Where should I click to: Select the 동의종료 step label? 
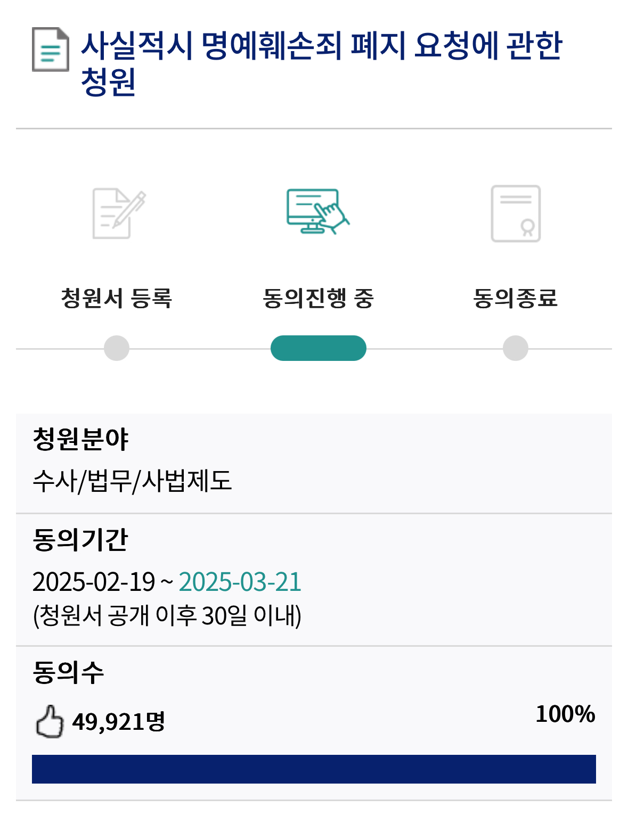tap(515, 298)
